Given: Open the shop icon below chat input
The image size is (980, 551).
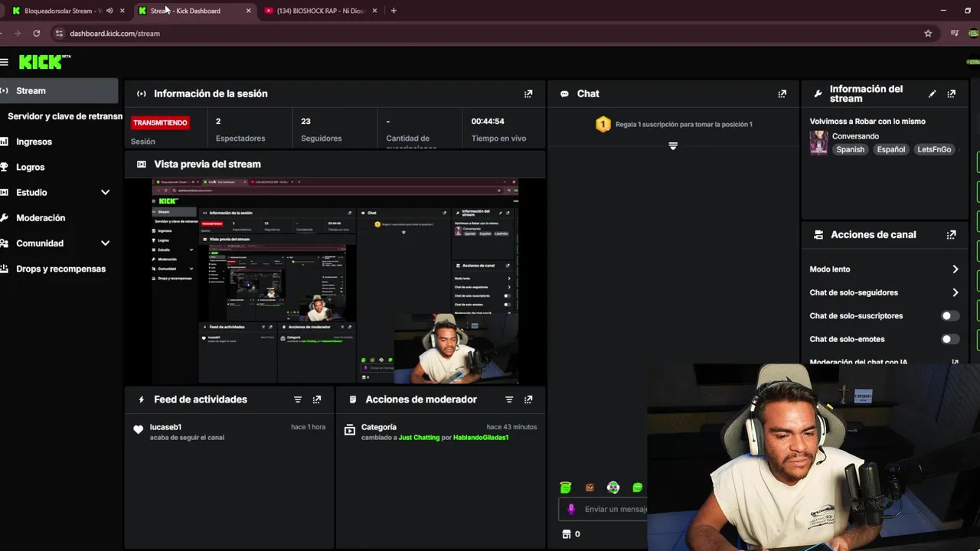Looking at the screenshot, I should (x=567, y=534).
